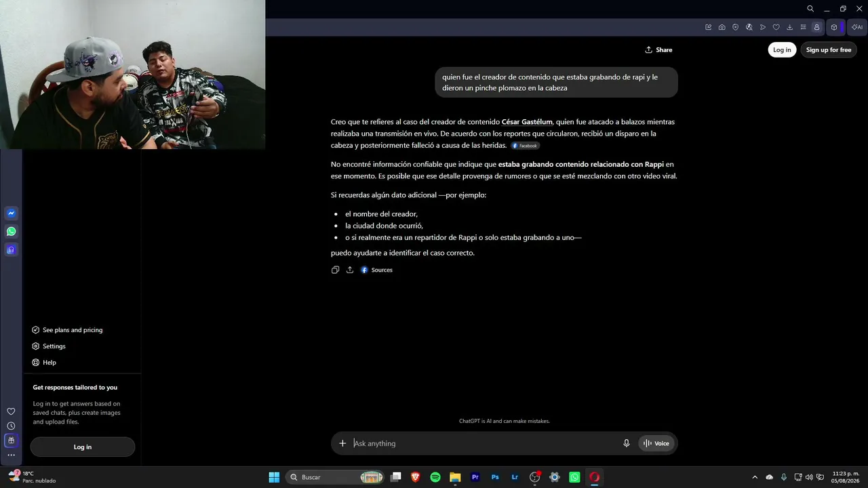Open the browser Downloads icon
The height and width of the screenshot is (488, 868).
(790, 27)
